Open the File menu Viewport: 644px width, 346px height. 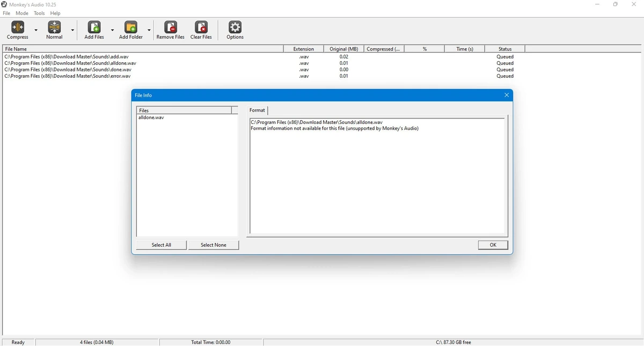click(6, 13)
